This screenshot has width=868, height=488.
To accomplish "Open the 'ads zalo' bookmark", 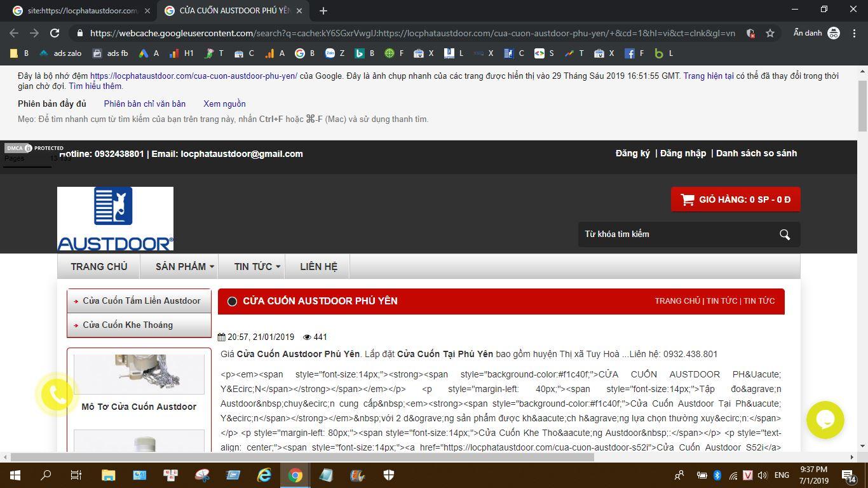I will click(x=60, y=53).
